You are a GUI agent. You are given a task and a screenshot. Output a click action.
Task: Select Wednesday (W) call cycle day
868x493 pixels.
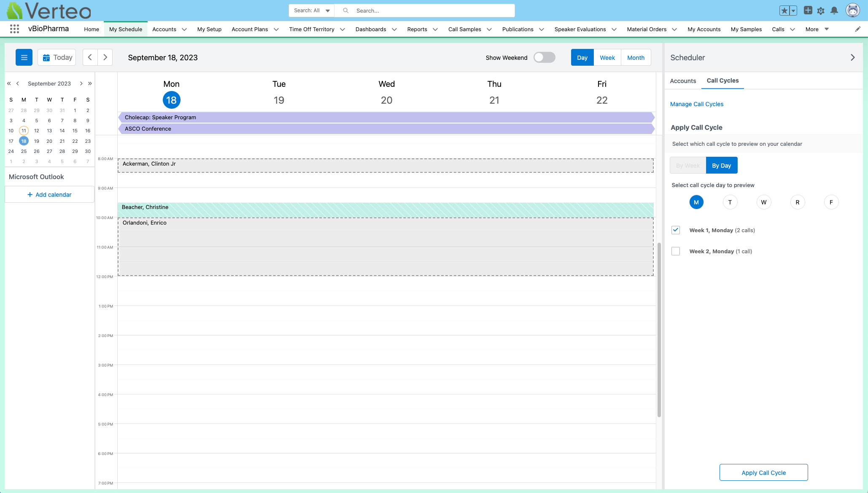764,202
